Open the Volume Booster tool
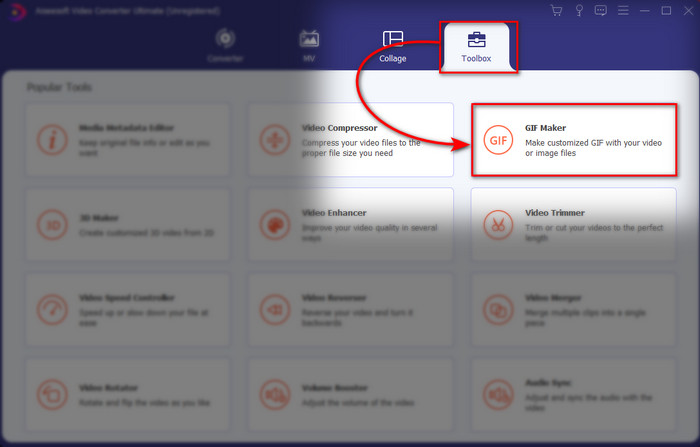 351,394
